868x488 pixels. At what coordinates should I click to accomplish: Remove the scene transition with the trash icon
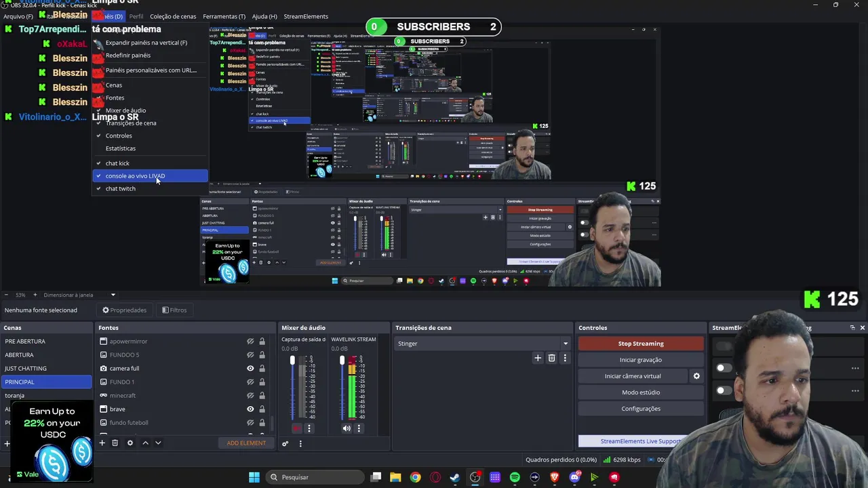pos(551,358)
